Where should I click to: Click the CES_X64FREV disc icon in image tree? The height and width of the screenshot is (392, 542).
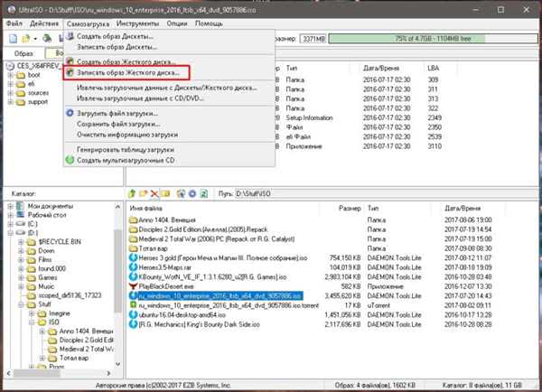[11, 66]
